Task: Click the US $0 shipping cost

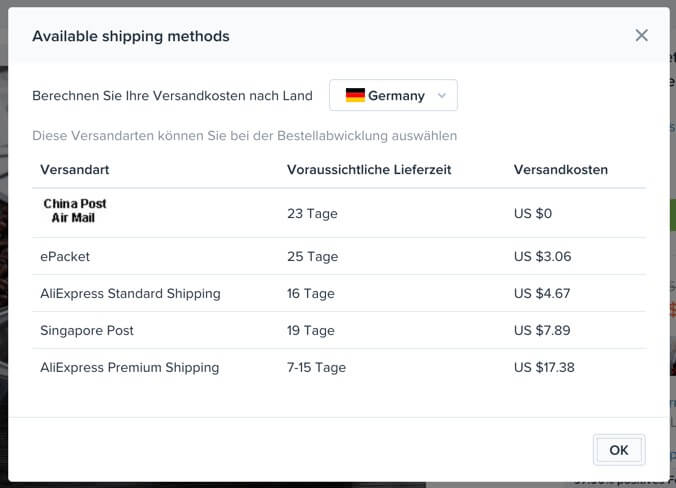Action: pos(533,213)
